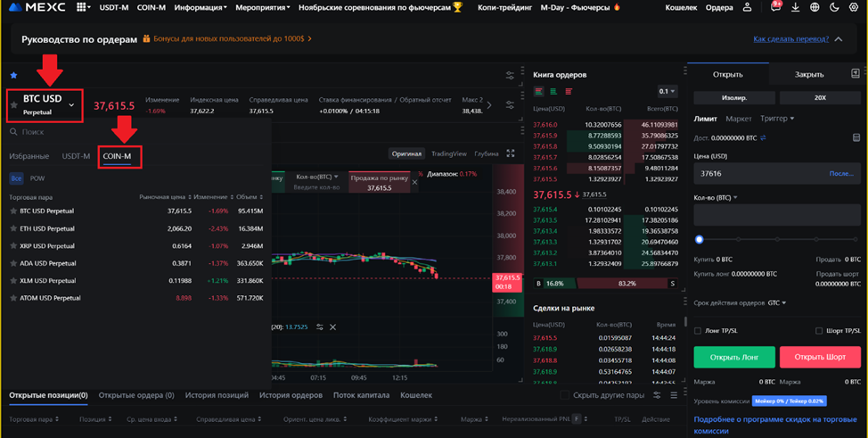Toggle dark mode moon icon
868x438 pixels.
[x=834, y=7]
